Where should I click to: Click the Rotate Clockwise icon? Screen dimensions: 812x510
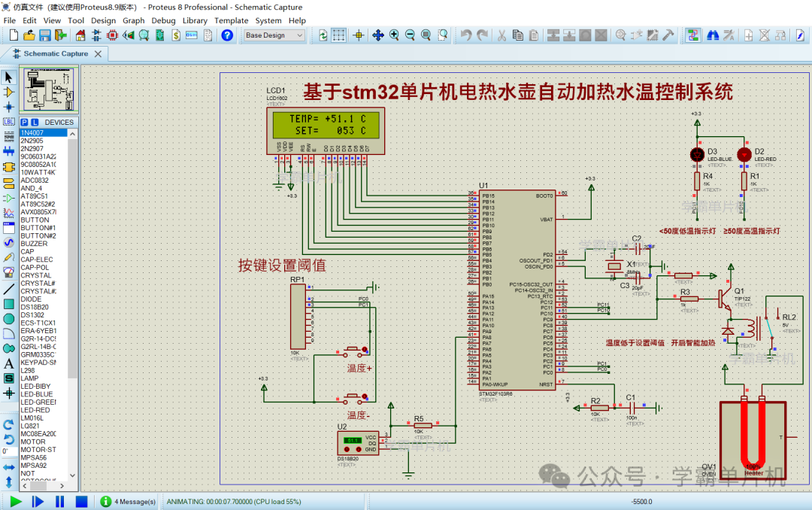click(x=9, y=425)
